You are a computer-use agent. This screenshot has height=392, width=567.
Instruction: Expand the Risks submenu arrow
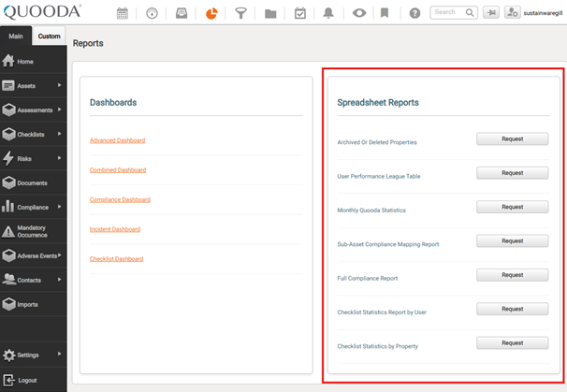coord(59,158)
